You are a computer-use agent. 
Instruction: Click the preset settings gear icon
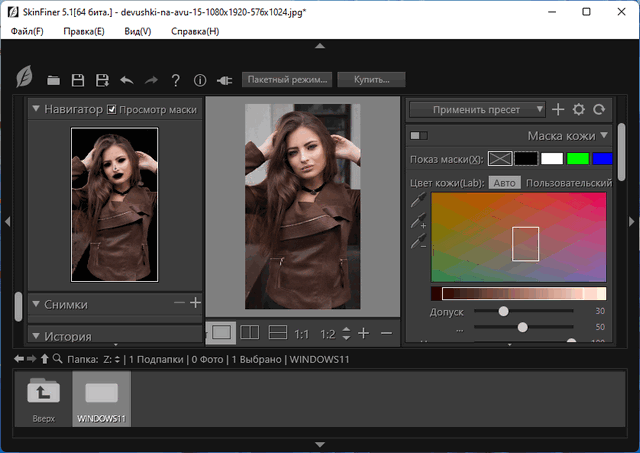click(578, 109)
